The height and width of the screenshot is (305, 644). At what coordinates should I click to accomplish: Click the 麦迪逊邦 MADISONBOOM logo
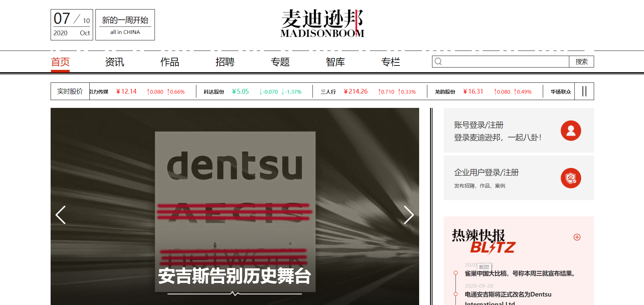pyautogui.click(x=322, y=23)
